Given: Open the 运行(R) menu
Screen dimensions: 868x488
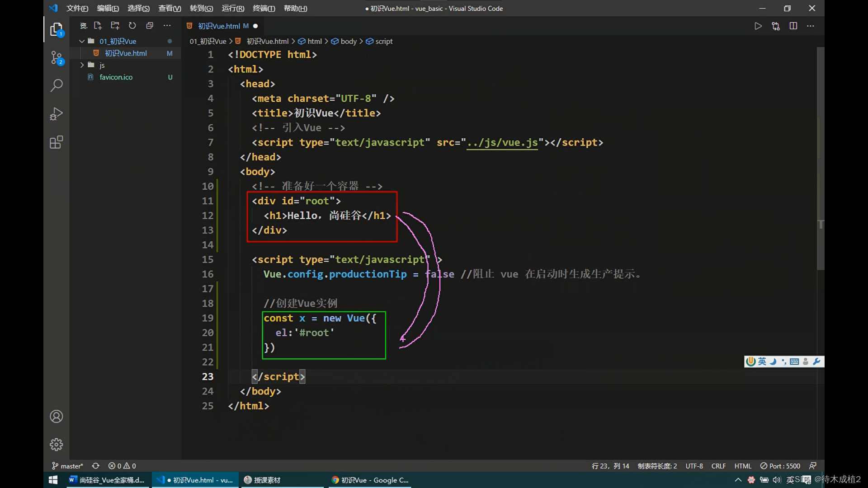Looking at the screenshot, I should 233,8.
